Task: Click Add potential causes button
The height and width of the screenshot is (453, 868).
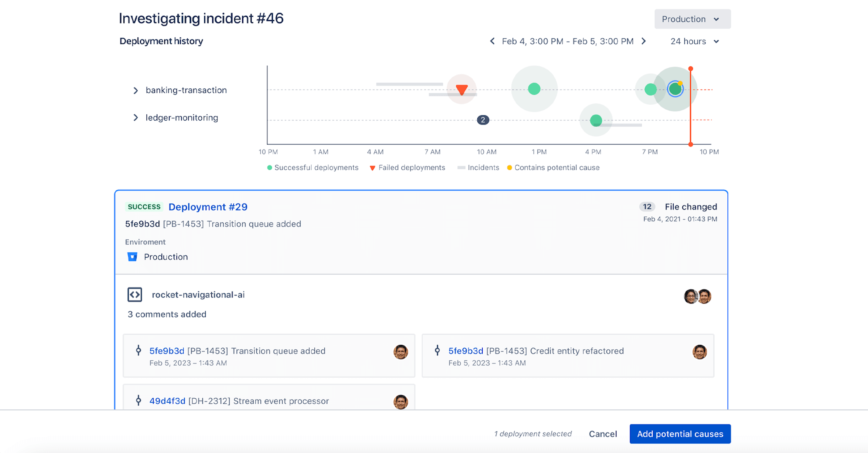Action: point(680,434)
